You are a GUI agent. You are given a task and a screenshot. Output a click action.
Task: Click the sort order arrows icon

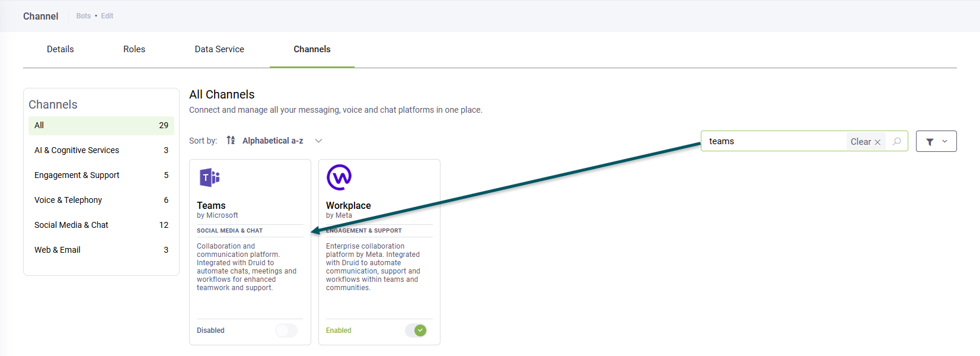231,141
